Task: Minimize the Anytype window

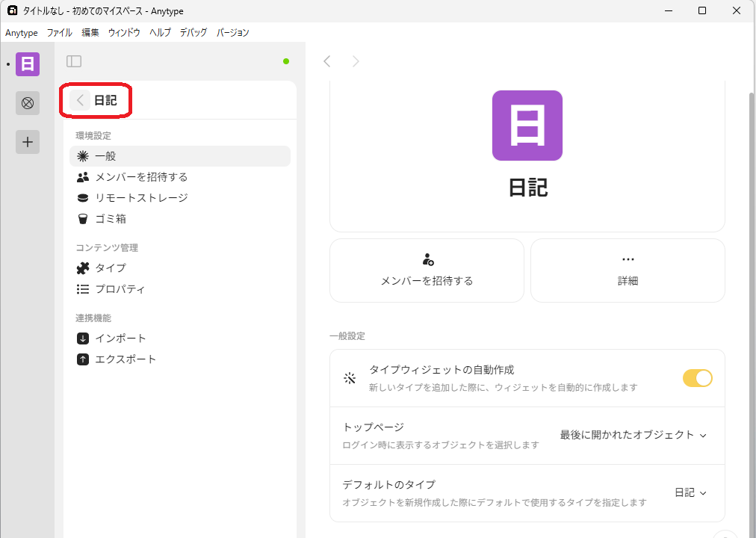Action: coord(669,10)
